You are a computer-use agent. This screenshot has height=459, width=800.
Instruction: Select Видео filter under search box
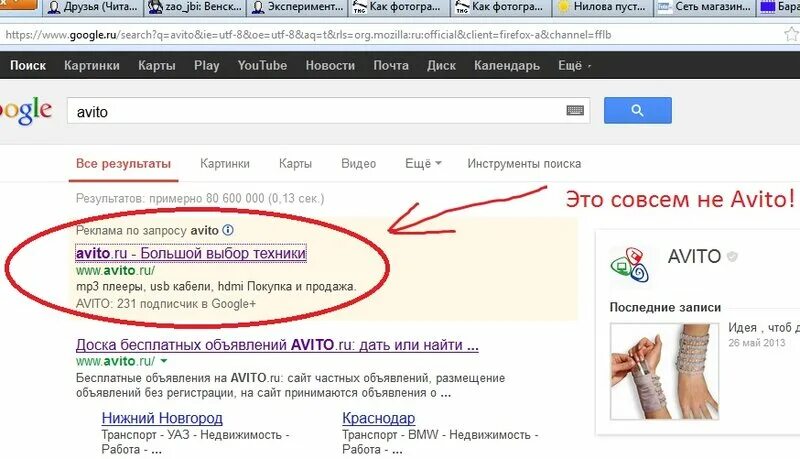(359, 164)
